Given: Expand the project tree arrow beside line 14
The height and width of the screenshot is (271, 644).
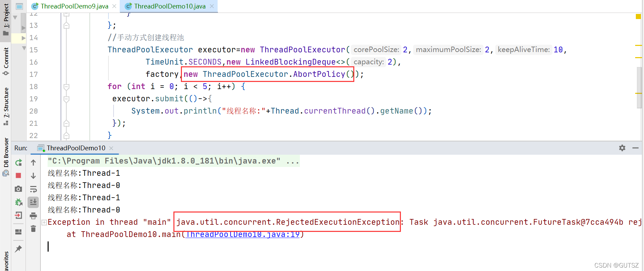Looking at the screenshot, I should click(23, 38).
